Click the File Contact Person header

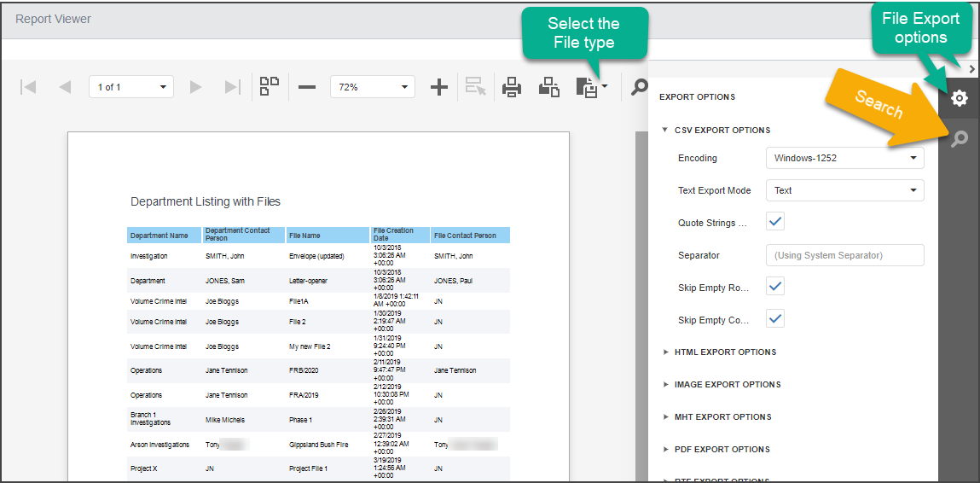[470, 236]
